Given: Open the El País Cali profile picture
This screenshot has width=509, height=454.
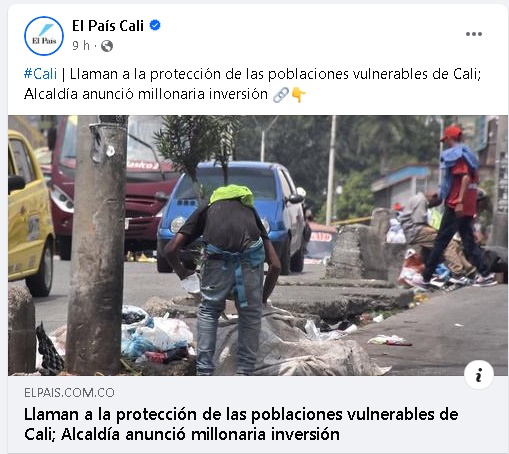Looking at the screenshot, I should point(44,36).
